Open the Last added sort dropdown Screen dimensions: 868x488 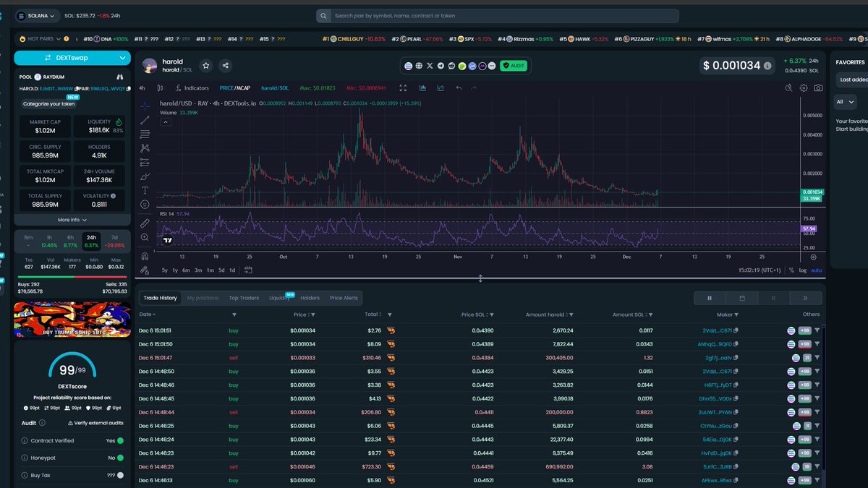click(x=852, y=80)
